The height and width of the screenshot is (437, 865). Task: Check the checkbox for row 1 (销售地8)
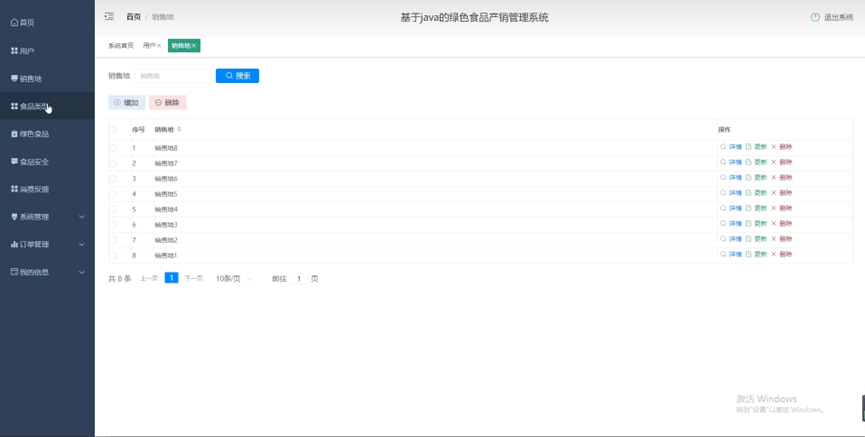point(113,148)
